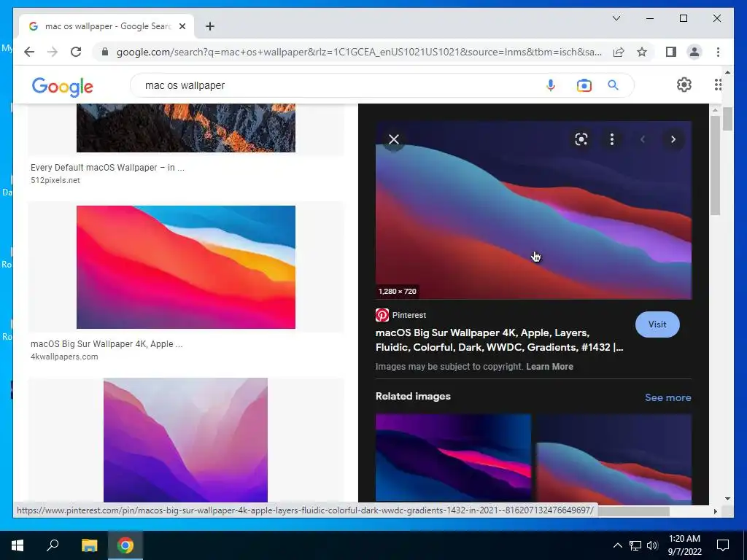
Task: Close the image preview panel
Action: [393, 139]
